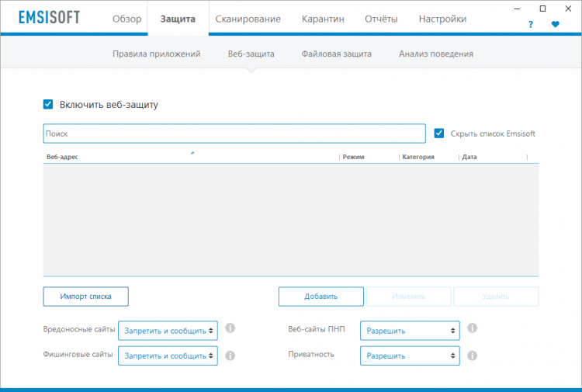Viewport: 582px width, 392px height.
Task: Select the Защита tab
Action: [178, 19]
